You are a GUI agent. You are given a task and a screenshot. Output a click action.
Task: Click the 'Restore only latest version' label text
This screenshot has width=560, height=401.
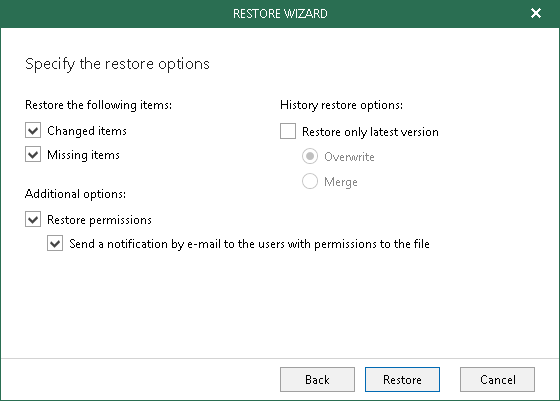370,132
